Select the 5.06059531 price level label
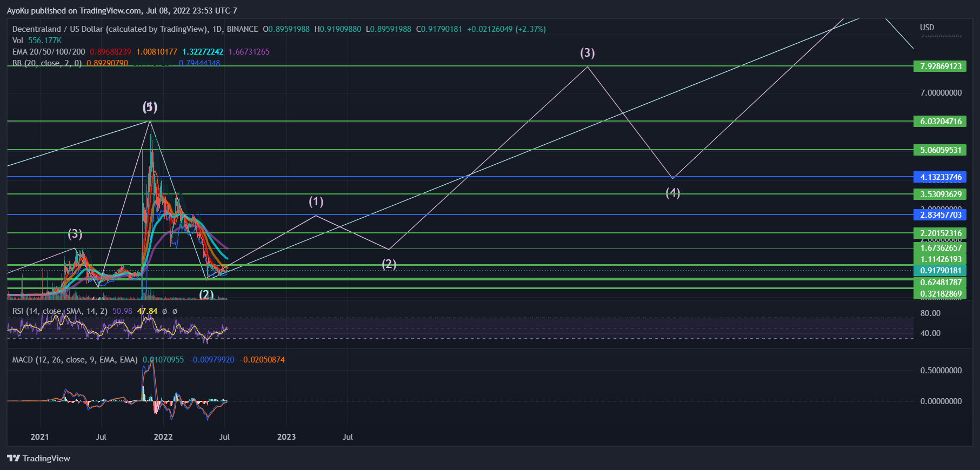 click(x=941, y=150)
